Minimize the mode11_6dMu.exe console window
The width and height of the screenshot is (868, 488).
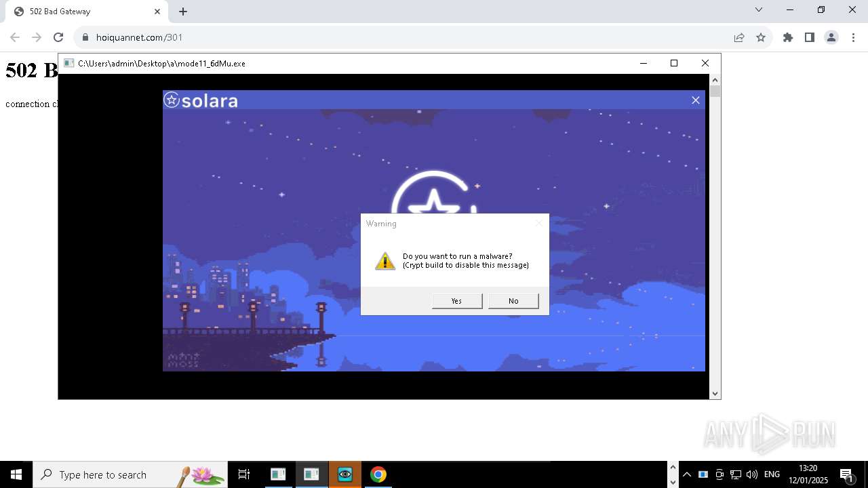(x=643, y=63)
